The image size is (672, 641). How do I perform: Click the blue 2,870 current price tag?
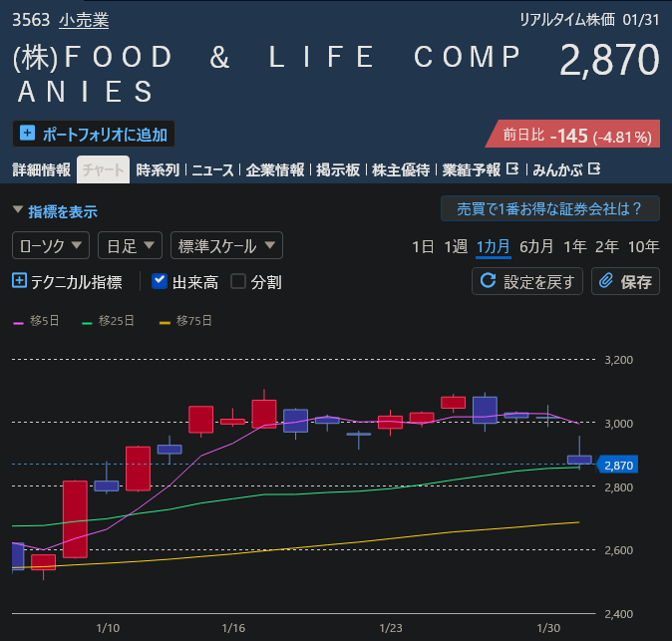pyautogui.click(x=618, y=465)
